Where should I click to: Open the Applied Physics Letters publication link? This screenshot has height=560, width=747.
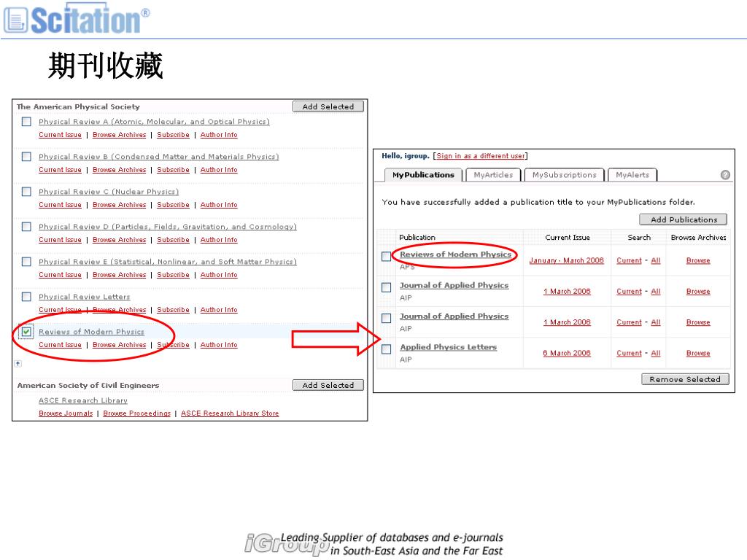tap(449, 347)
